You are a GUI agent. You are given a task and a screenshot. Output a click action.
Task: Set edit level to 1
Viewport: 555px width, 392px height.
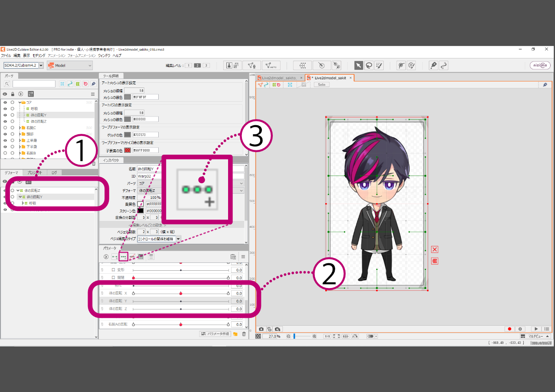click(x=189, y=65)
